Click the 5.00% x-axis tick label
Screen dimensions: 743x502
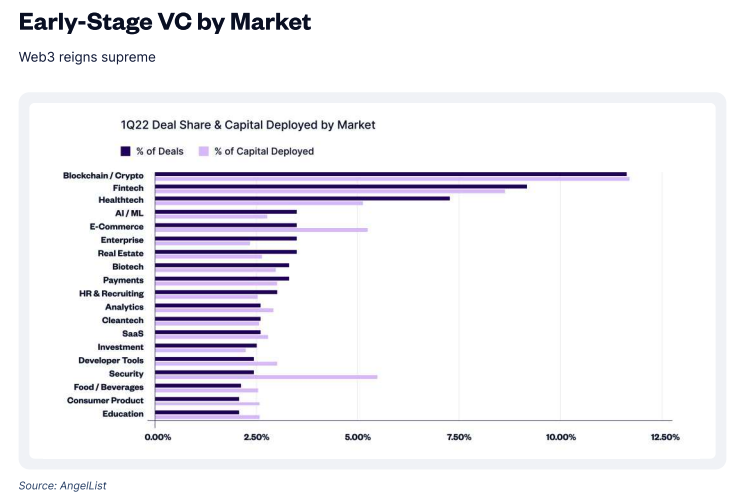click(358, 437)
